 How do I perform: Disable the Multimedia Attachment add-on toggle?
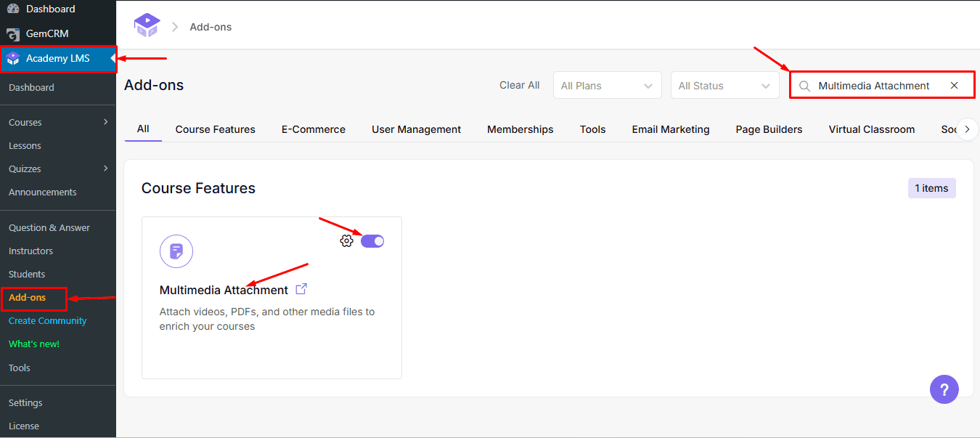click(x=372, y=240)
